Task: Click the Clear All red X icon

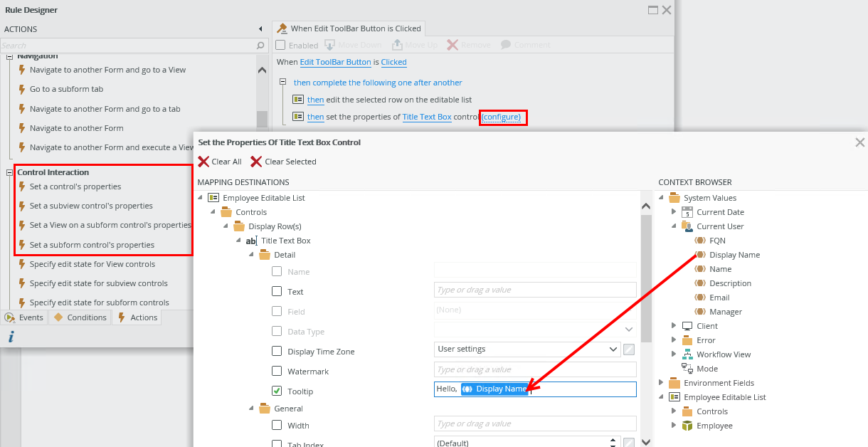Action: click(x=203, y=162)
